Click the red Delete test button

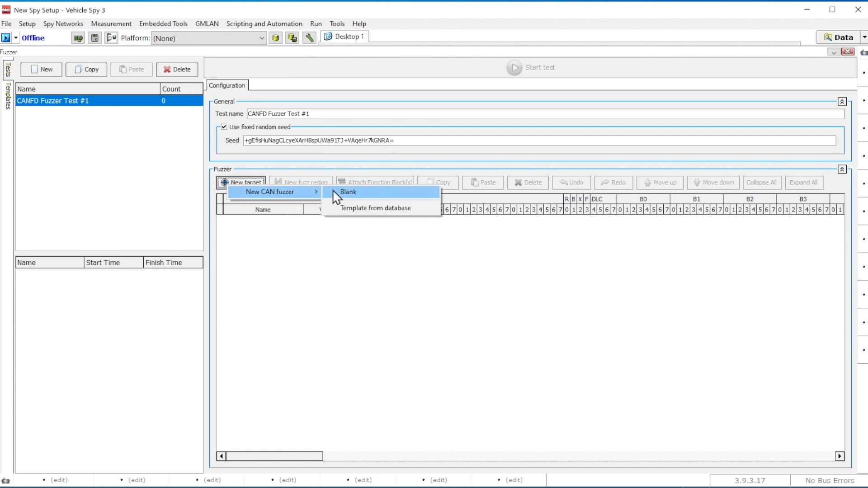tap(177, 70)
